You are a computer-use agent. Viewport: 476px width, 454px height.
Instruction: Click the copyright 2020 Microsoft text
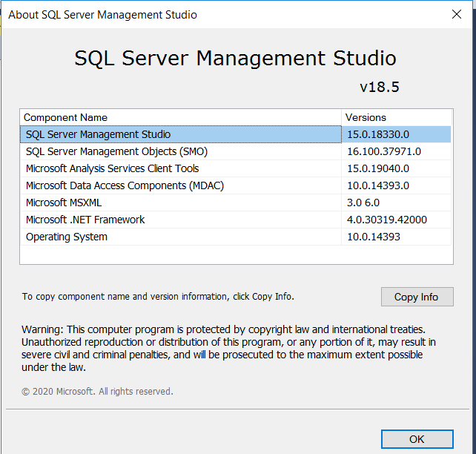tap(97, 392)
